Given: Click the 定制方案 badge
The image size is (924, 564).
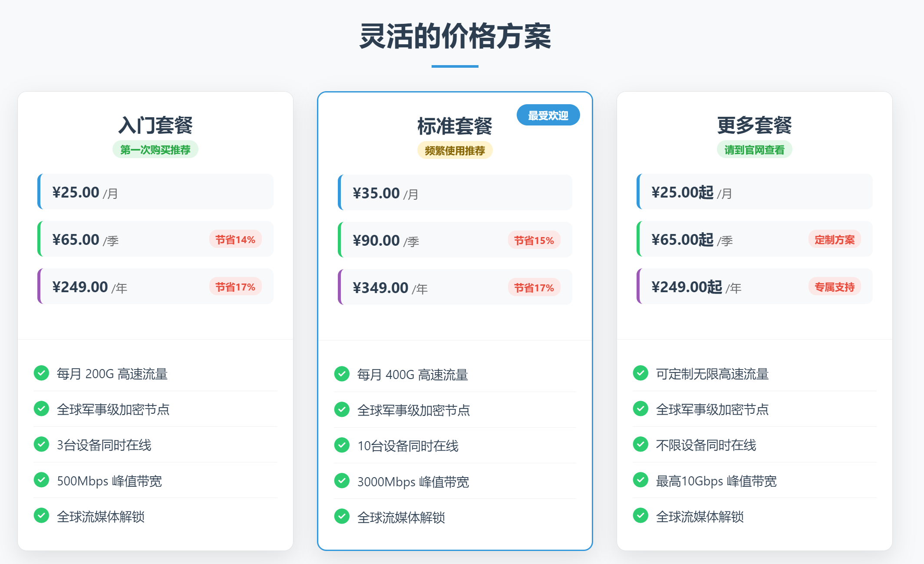Looking at the screenshot, I should (x=835, y=239).
